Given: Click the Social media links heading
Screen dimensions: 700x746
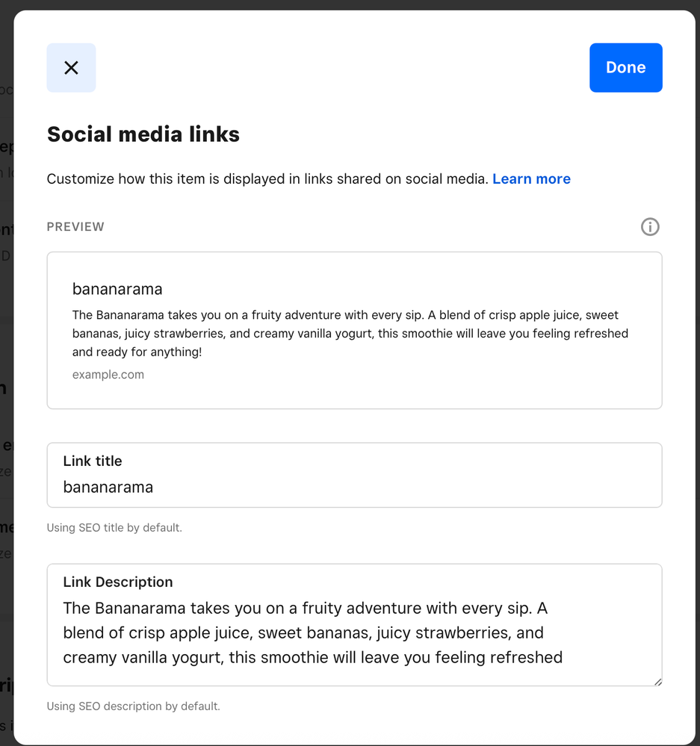Looking at the screenshot, I should pyautogui.click(x=143, y=134).
